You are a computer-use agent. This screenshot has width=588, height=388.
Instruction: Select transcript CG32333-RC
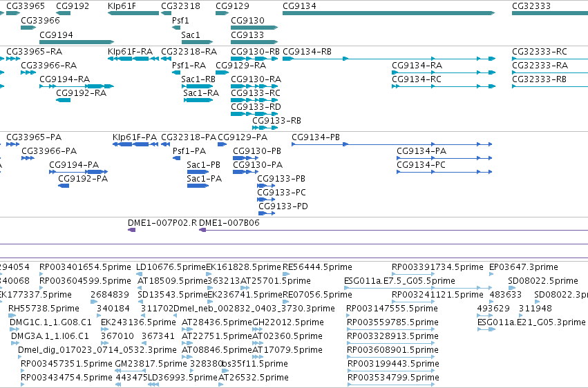[550, 59]
